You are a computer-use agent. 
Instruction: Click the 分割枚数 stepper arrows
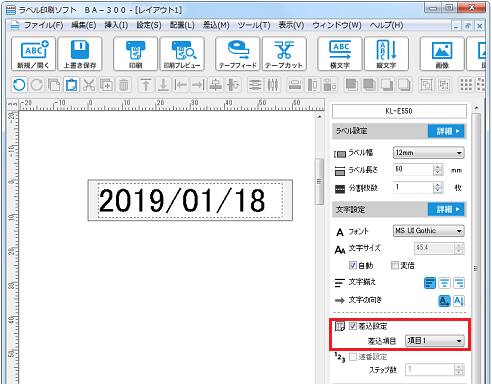(438, 188)
